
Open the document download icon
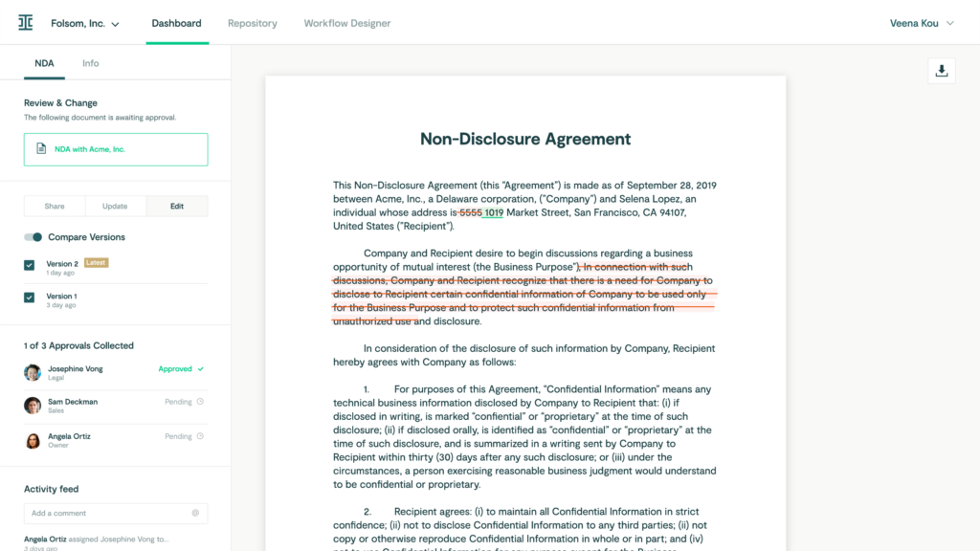941,71
